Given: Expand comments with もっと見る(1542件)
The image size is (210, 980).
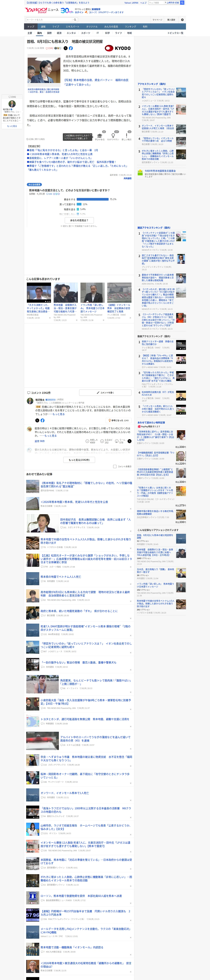Looking at the screenshot, I should [79, 460].
